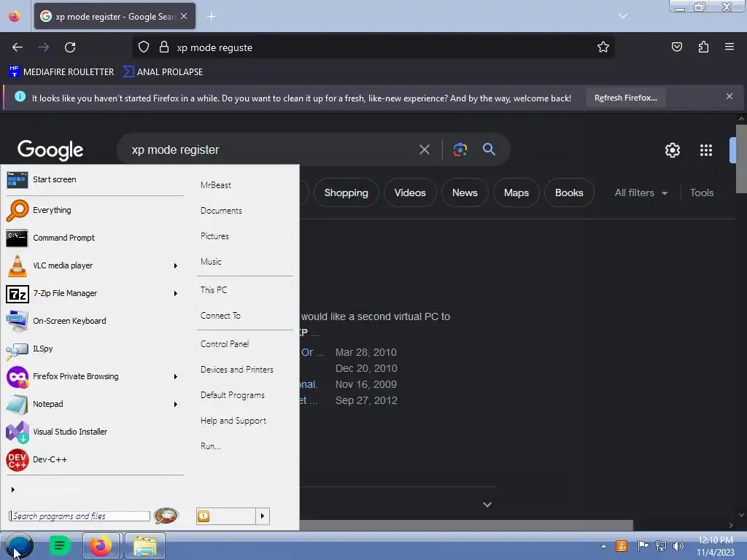
Task: Show hidden tray icons arrow
Action: pyautogui.click(x=603, y=546)
